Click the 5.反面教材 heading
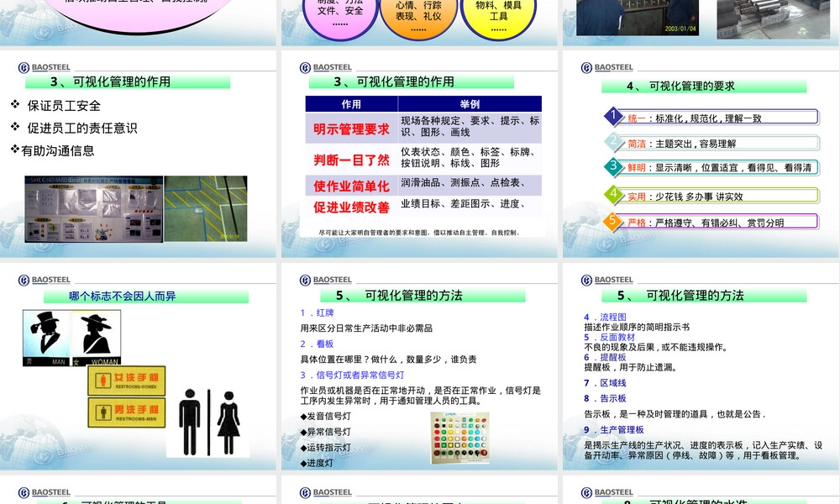Screen dimensions: 840x504 609,337
